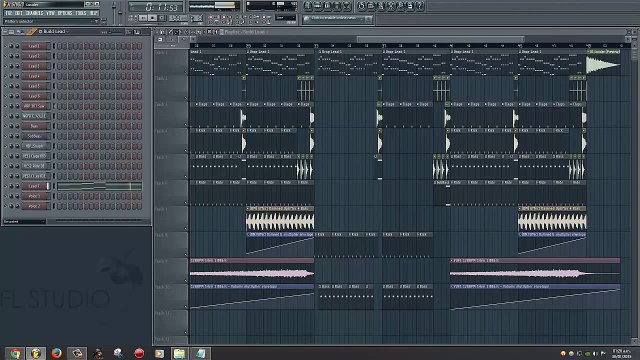Select the Lead6 channel button
Screen dimensions: 640x360
click(36, 96)
